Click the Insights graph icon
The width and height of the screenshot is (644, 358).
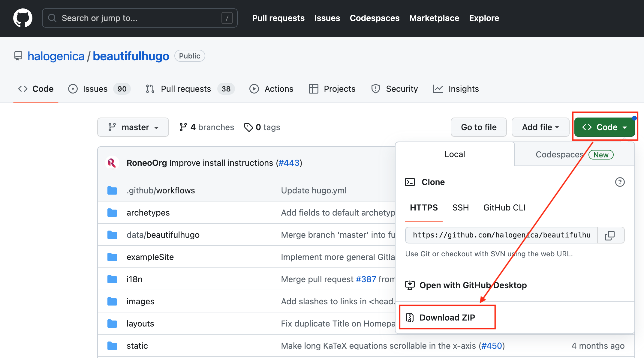(438, 89)
